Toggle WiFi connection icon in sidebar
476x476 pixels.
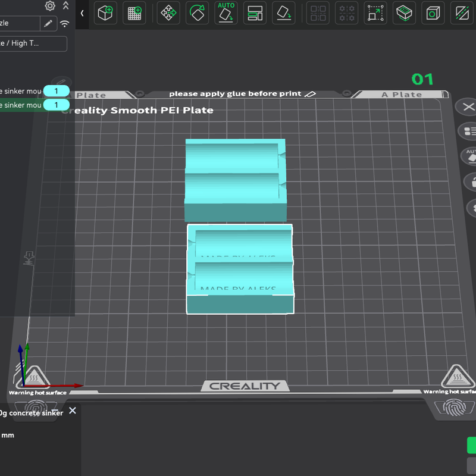point(65,24)
